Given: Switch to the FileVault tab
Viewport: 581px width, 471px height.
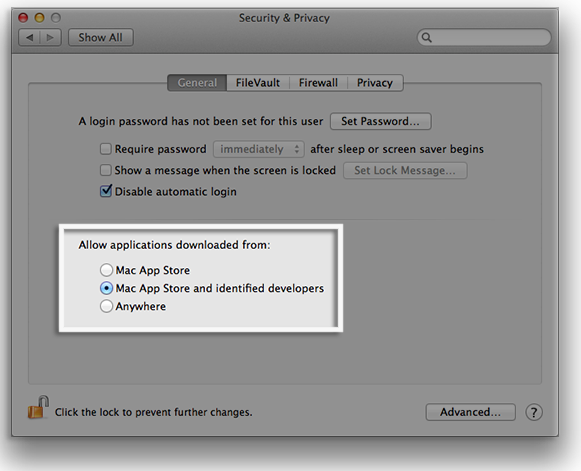Looking at the screenshot, I should click(258, 83).
